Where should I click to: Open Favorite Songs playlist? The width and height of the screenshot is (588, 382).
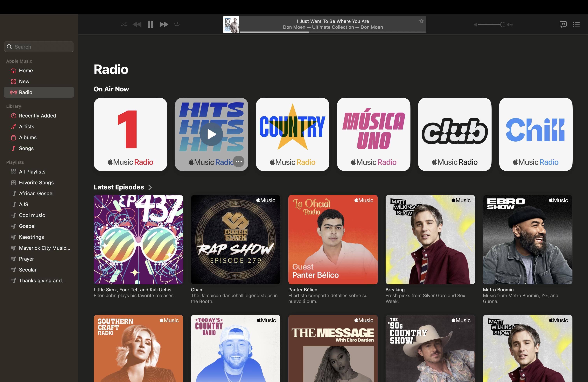36,183
